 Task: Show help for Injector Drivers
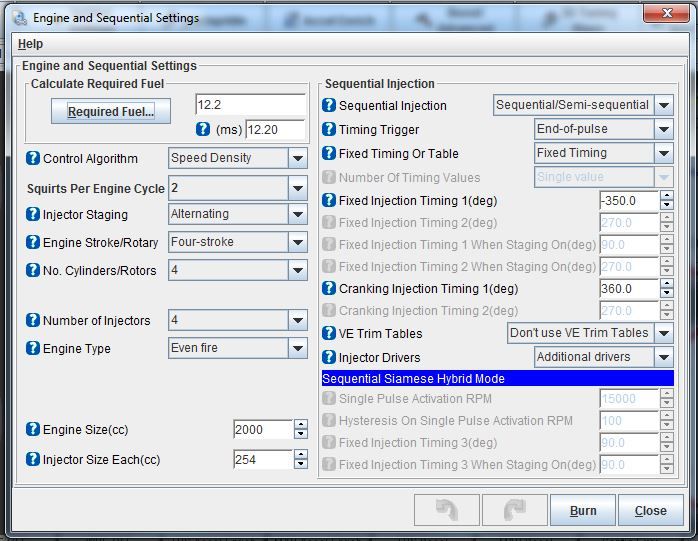(329, 357)
